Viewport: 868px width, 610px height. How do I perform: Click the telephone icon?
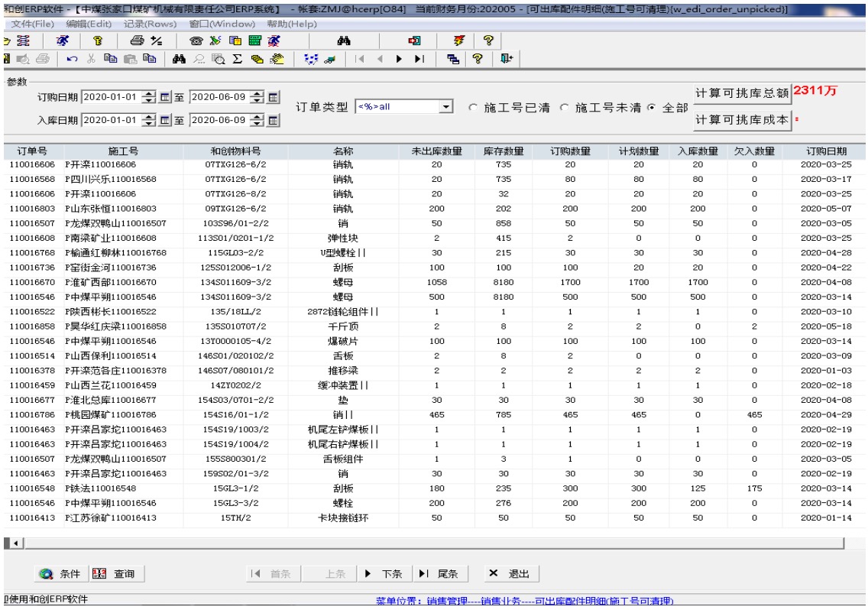coord(196,41)
